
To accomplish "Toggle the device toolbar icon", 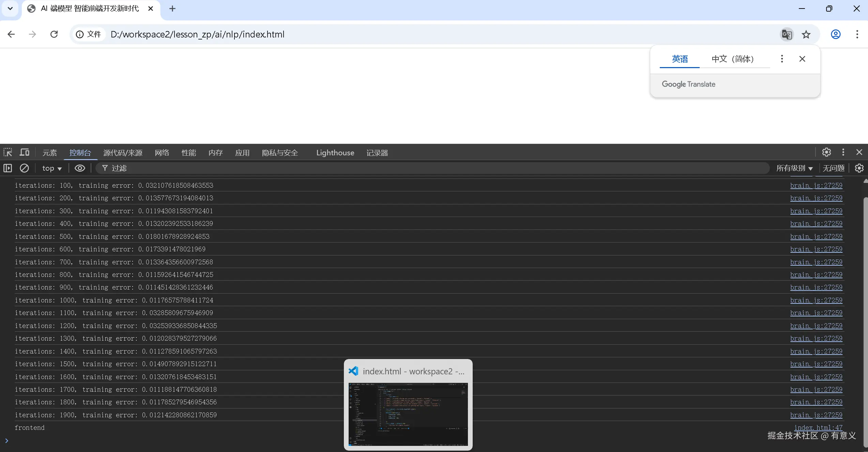I will pos(24,152).
